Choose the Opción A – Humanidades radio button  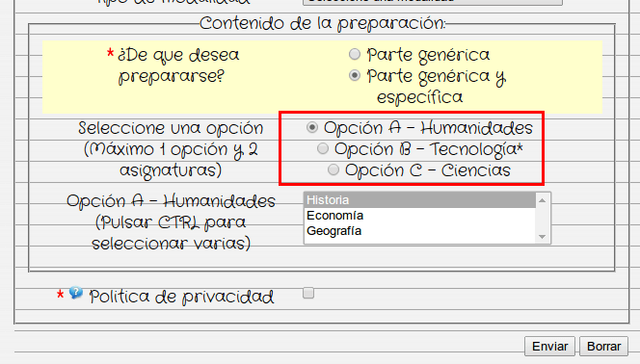tap(312, 127)
